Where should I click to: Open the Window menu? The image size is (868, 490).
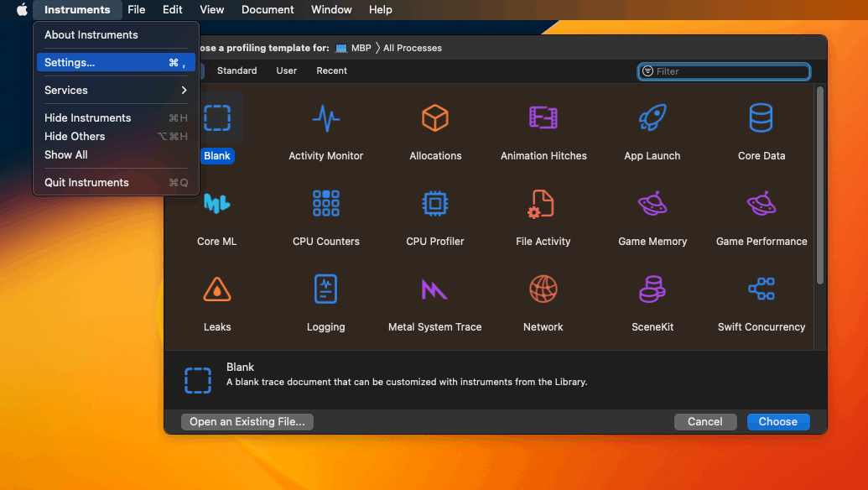pos(331,9)
